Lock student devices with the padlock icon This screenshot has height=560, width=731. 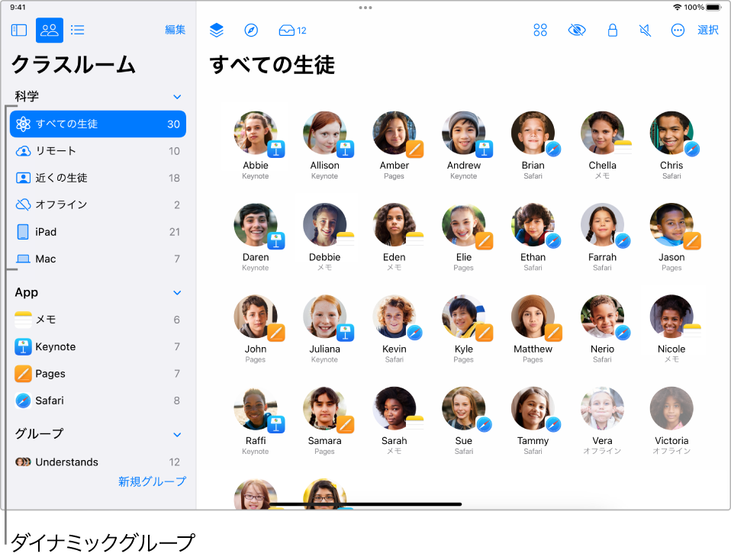tap(613, 30)
